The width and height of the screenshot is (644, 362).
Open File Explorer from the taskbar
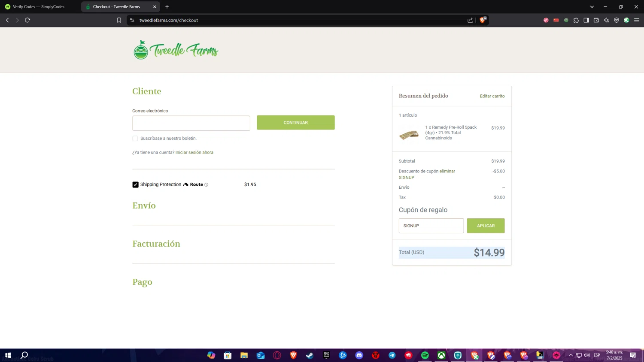(244, 355)
